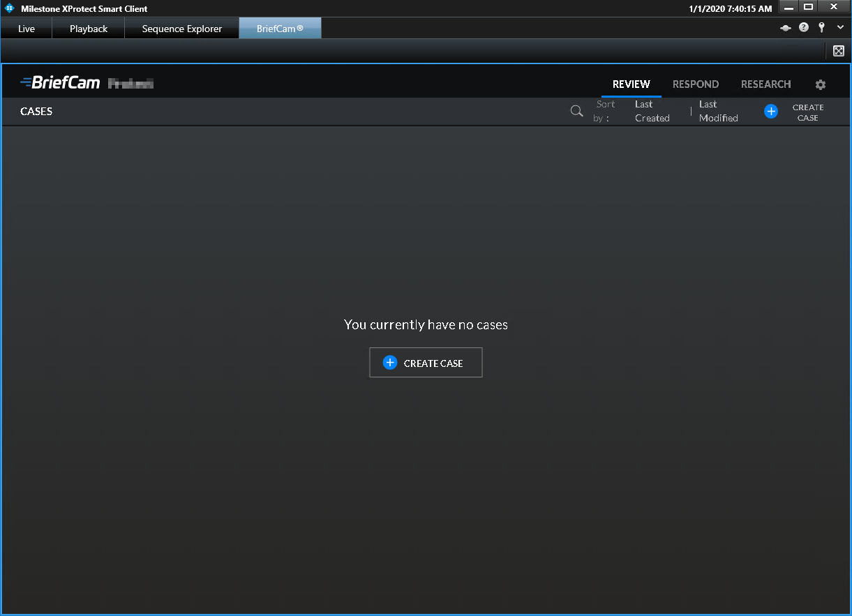Open the Sequence Explorer tab
852x616 pixels.
click(x=181, y=29)
